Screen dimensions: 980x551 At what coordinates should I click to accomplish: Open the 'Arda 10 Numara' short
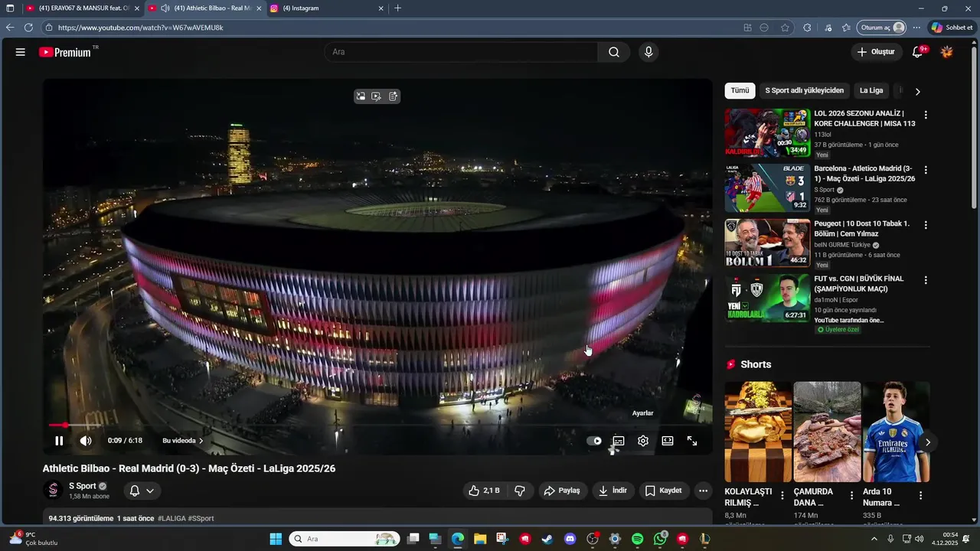[x=896, y=432]
